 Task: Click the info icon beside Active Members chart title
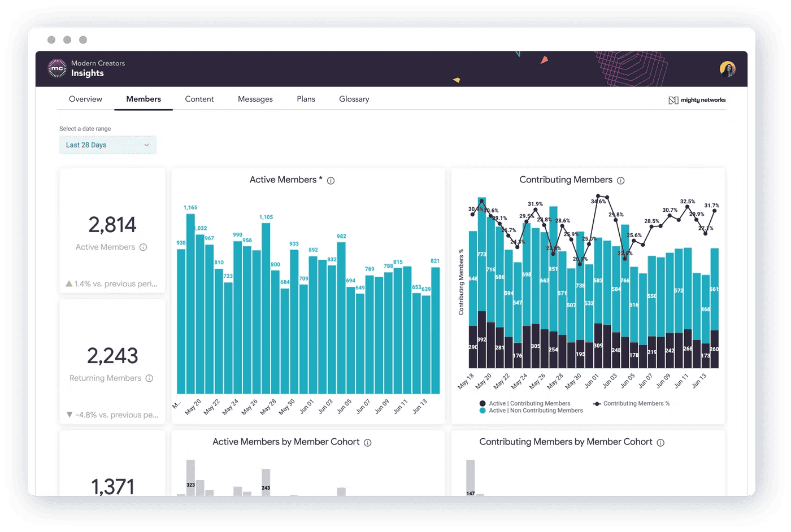331,180
